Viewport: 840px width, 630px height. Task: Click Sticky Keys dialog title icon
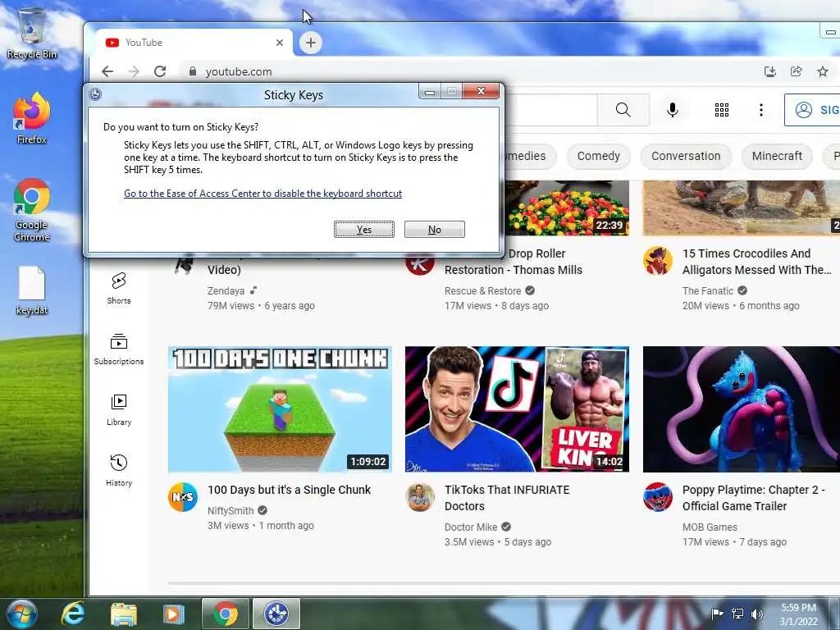pos(95,94)
